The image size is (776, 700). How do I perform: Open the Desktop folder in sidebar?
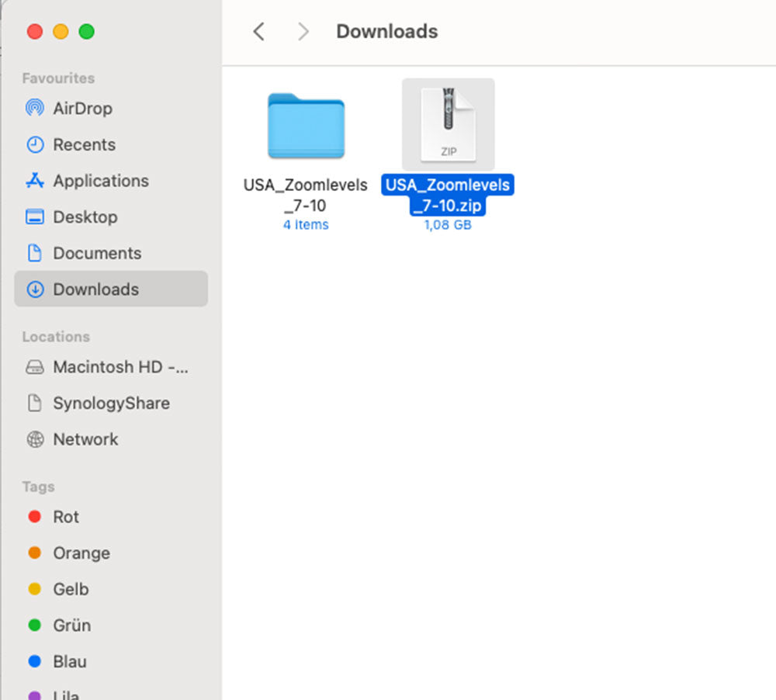point(84,217)
